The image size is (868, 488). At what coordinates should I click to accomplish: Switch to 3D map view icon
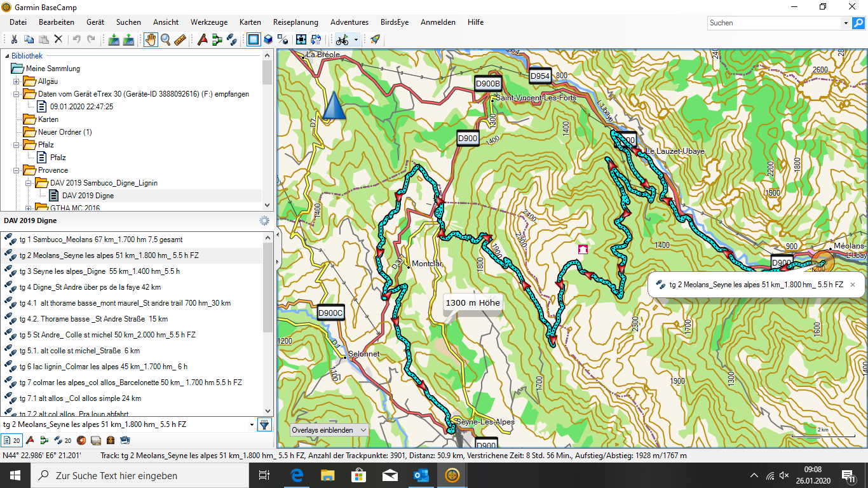click(268, 39)
